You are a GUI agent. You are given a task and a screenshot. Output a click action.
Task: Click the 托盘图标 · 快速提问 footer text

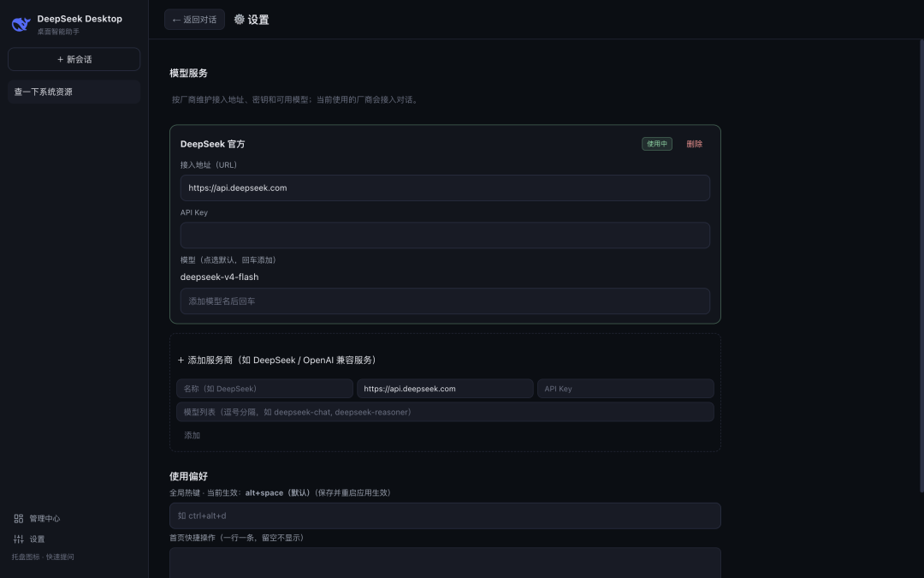click(43, 557)
